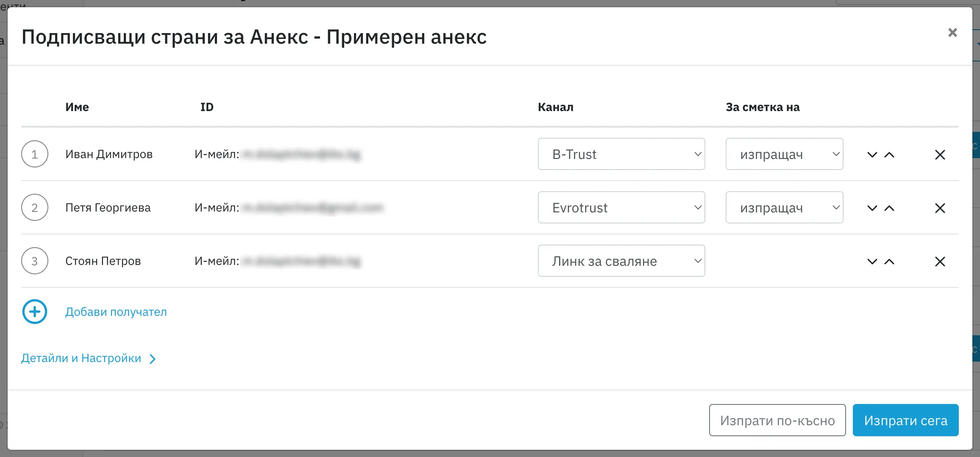
Task: Close the signing parties dialog
Action: click(x=952, y=33)
